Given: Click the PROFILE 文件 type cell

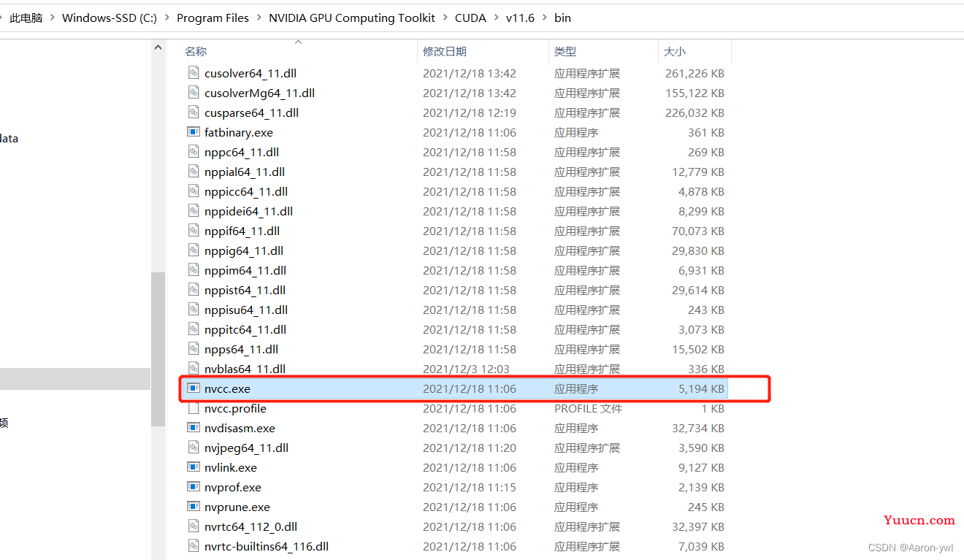Looking at the screenshot, I should (588, 408).
